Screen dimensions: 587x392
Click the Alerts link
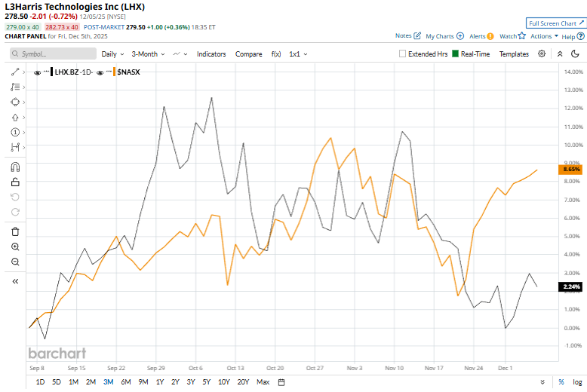(x=478, y=36)
